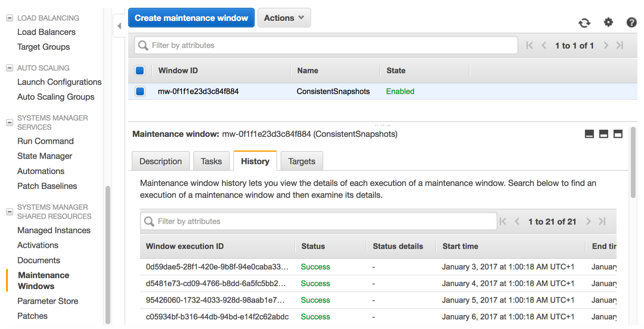This screenshot has width=644, height=329.
Task: Open the Actions dropdown
Action: [x=284, y=18]
